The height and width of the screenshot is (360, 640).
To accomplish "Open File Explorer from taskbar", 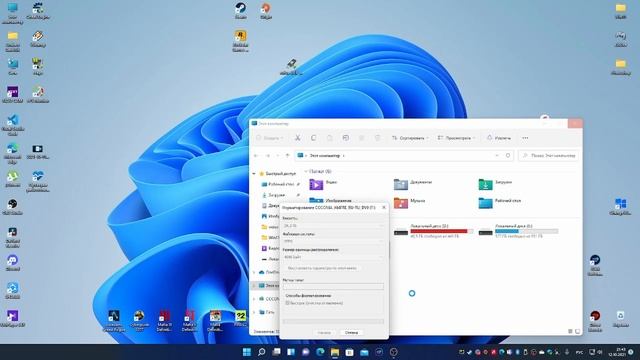I will pyautogui.click(x=335, y=352).
